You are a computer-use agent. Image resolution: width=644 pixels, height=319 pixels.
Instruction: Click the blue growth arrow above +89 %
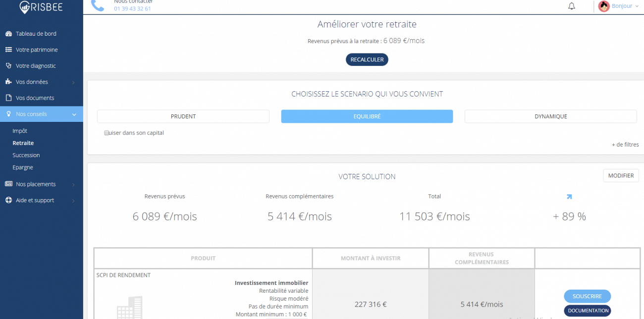[x=569, y=197]
